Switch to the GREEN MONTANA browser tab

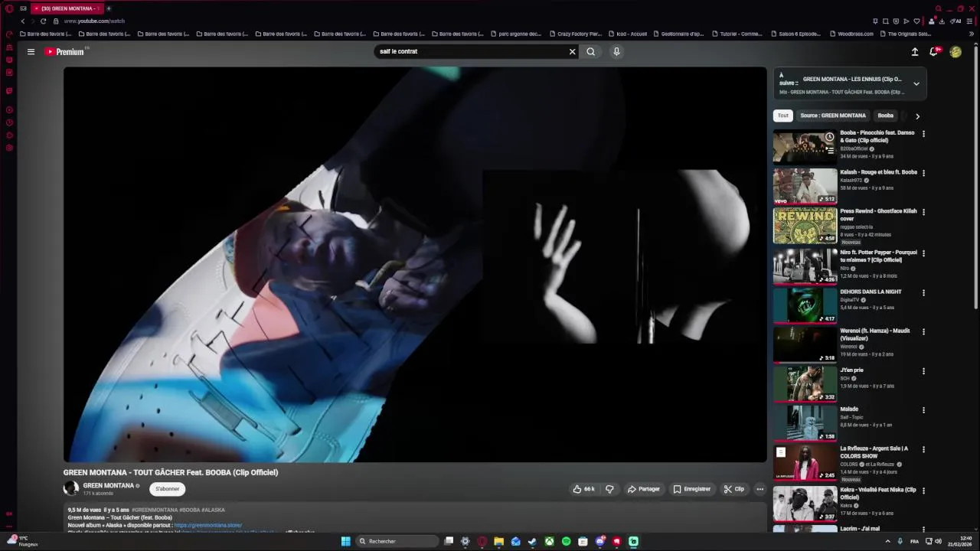[x=66, y=8]
